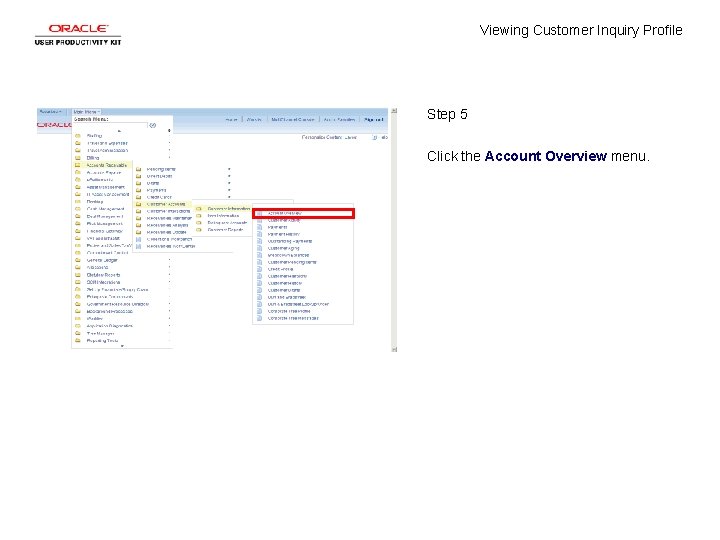The width and height of the screenshot is (720, 540).
Task: Open Asset Management folder in Main Menu
Action: click(106, 187)
